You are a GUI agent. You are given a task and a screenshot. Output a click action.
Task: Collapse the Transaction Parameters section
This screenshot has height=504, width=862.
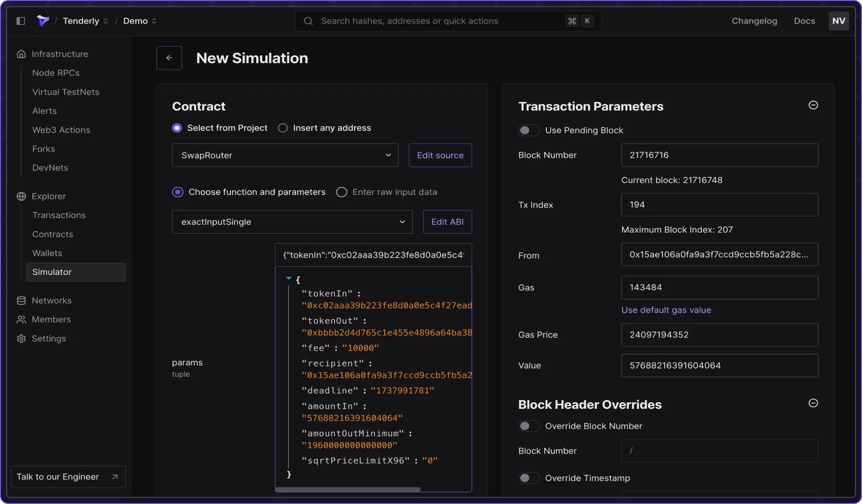pyautogui.click(x=813, y=105)
